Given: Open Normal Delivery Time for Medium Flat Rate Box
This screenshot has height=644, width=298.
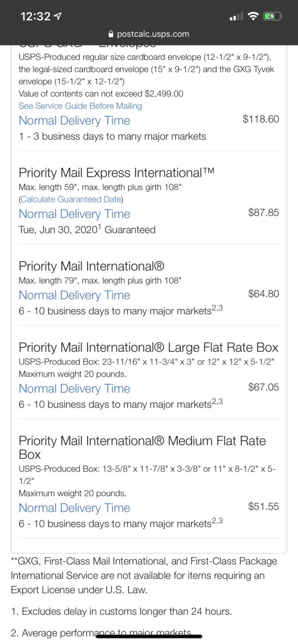Looking at the screenshot, I should (x=74, y=508).
